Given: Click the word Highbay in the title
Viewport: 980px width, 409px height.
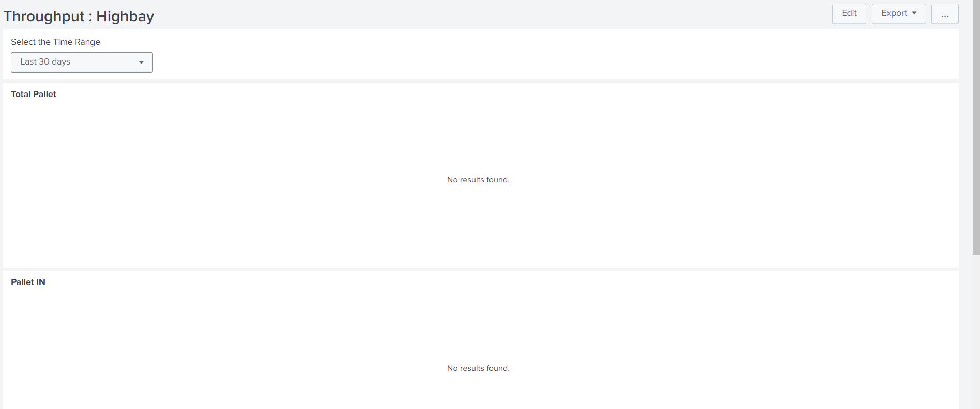Looking at the screenshot, I should [125, 17].
